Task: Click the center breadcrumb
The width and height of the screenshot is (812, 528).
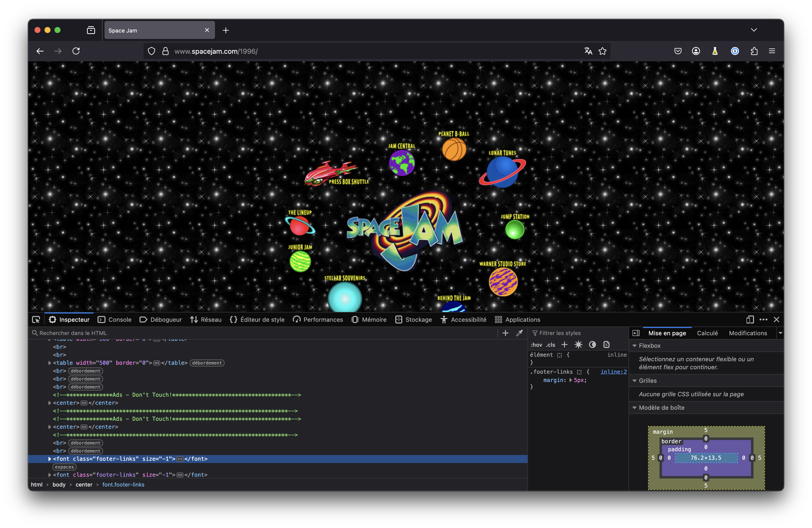Action: (84, 485)
